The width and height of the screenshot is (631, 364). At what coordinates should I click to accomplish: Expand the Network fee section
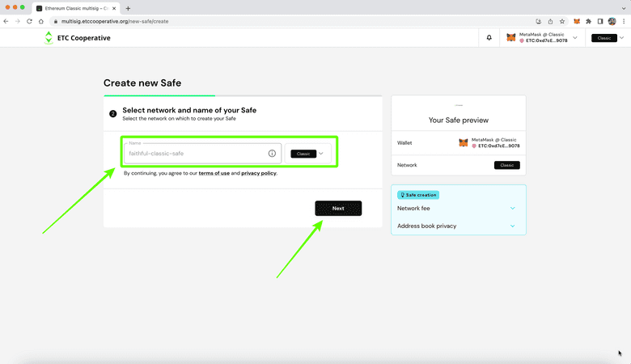click(458, 208)
